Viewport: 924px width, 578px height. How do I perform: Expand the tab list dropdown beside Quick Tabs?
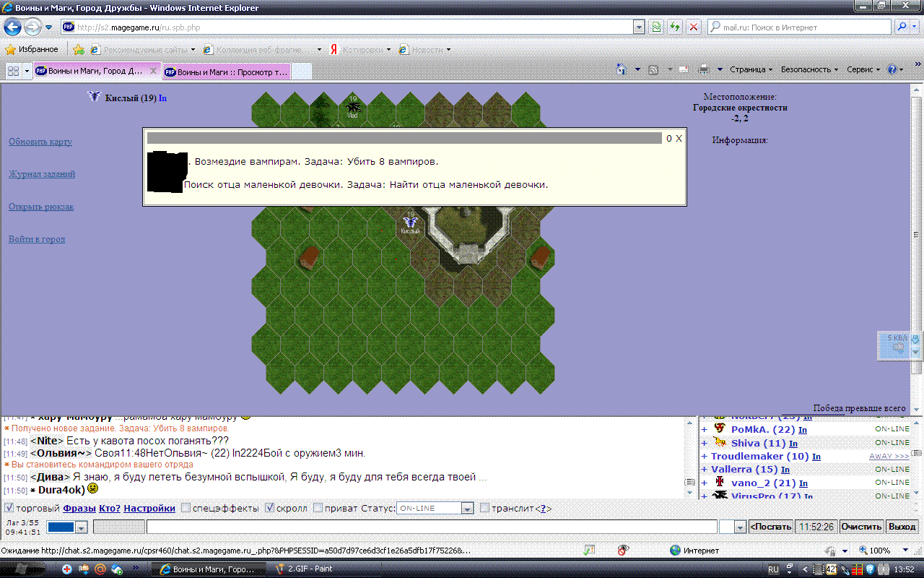(27, 71)
